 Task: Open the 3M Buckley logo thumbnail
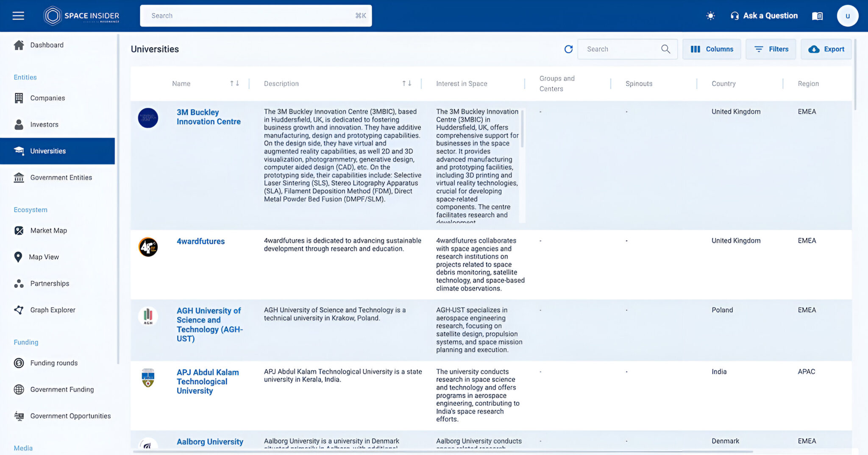pyautogui.click(x=148, y=118)
